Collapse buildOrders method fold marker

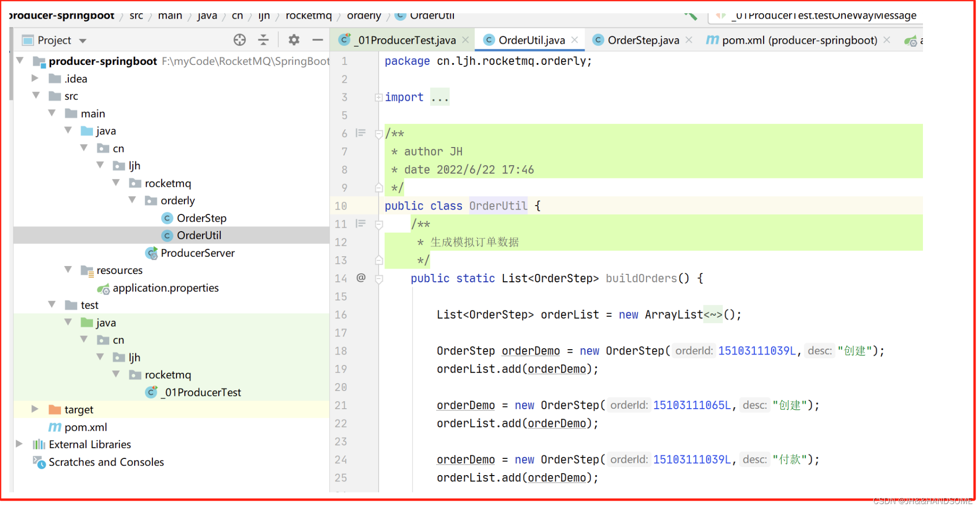(x=379, y=279)
